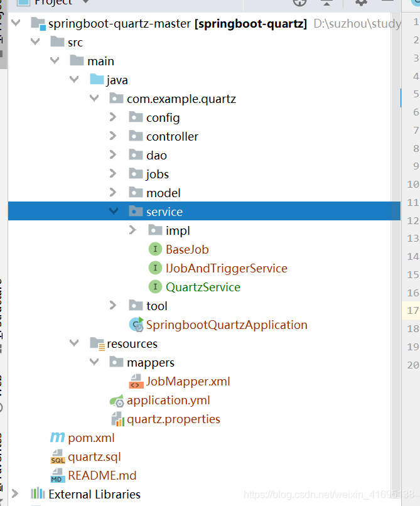Expand the controller package

click(x=113, y=136)
